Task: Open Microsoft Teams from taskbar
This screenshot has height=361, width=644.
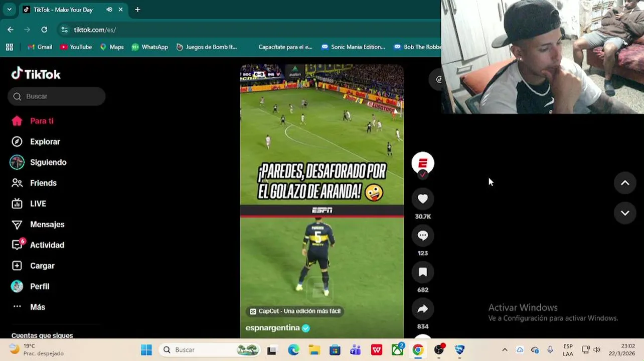Action: pyautogui.click(x=356, y=350)
